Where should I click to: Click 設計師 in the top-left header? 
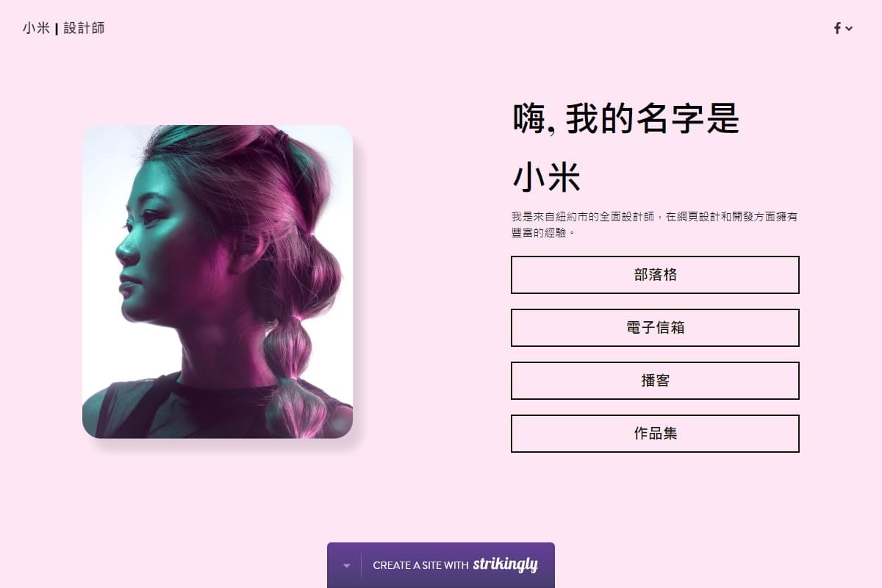tap(84, 29)
